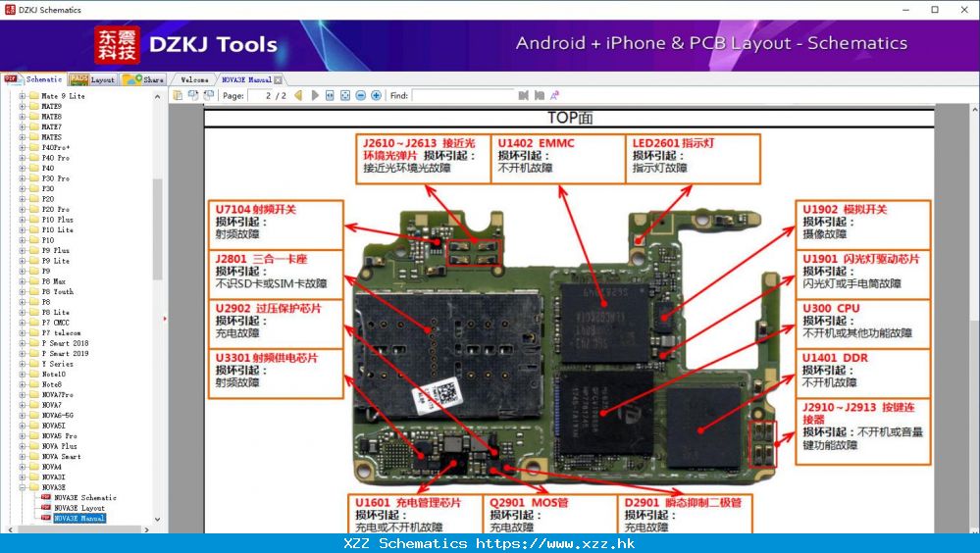Click the tree scrollbar's down arrow
This screenshot has height=553, width=980.
point(158,520)
